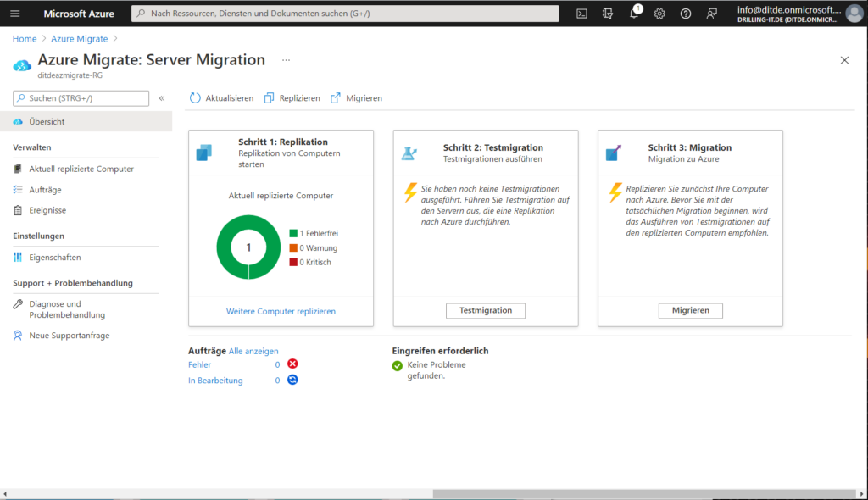Click the Replikation step icon
Screen dimensions: 868x500
coord(204,153)
